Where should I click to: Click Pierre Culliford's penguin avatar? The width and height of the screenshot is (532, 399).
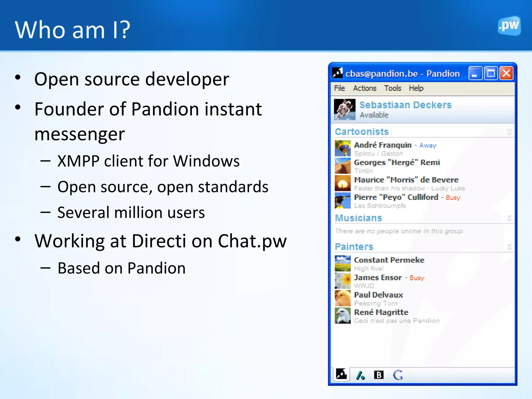pyautogui.click(x=343, y=201)
